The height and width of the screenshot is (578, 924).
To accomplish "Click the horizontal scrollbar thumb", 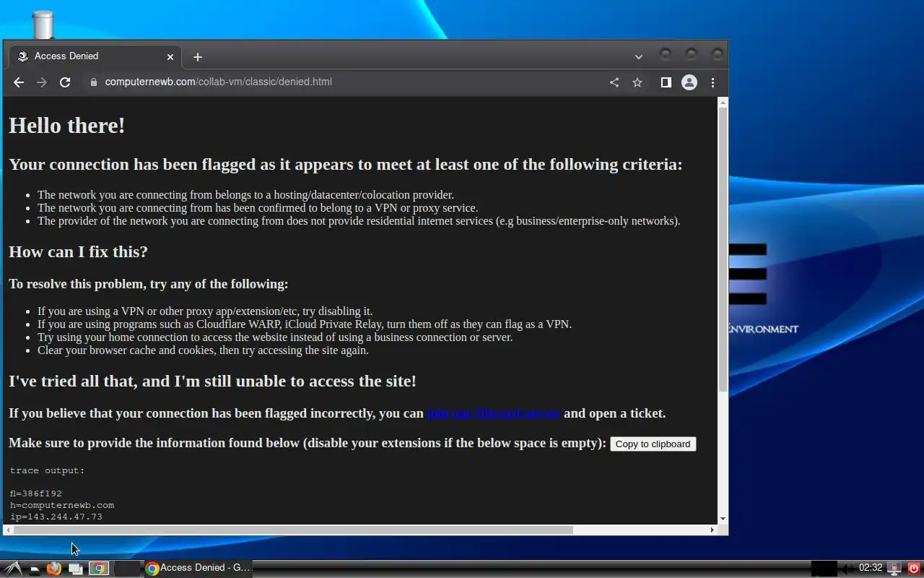I will [293, 530].
